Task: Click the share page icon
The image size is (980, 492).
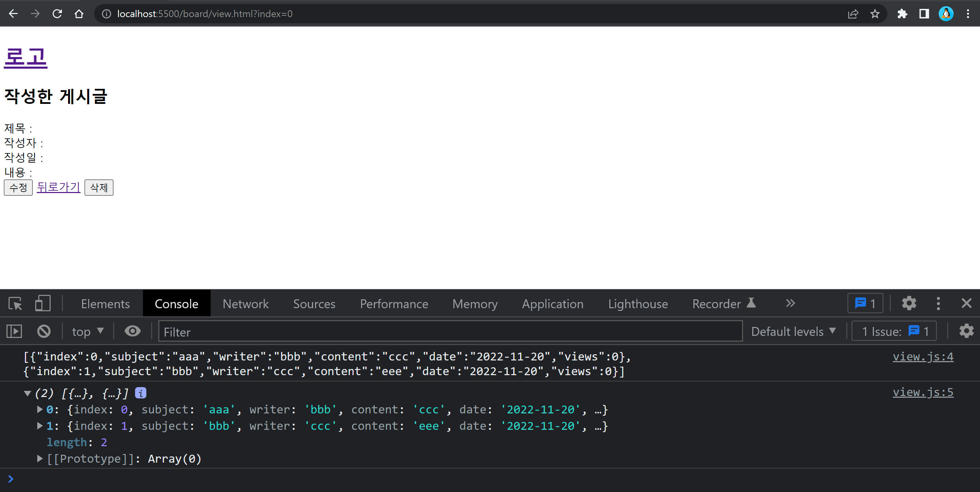Action: [x=853, y=14]
